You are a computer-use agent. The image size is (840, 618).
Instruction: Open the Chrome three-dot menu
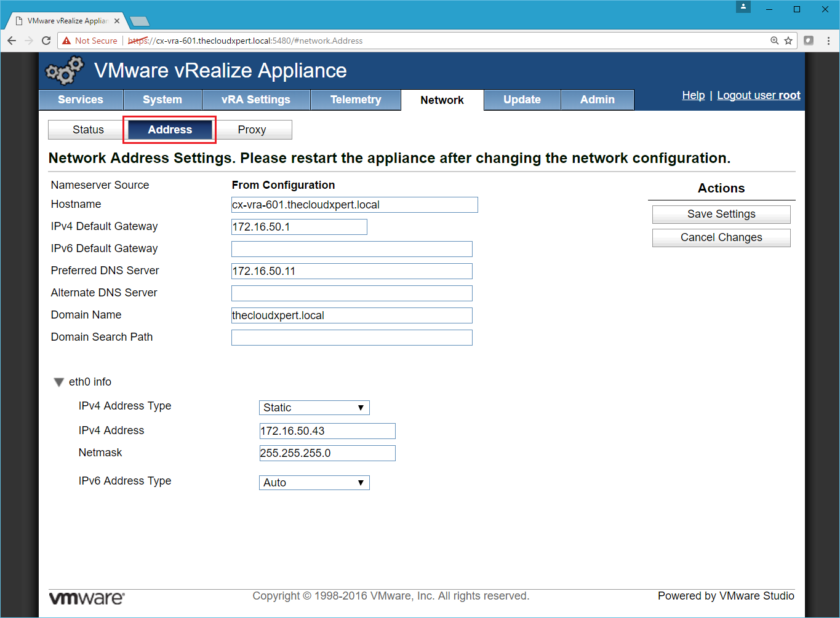tap(828, 41)
